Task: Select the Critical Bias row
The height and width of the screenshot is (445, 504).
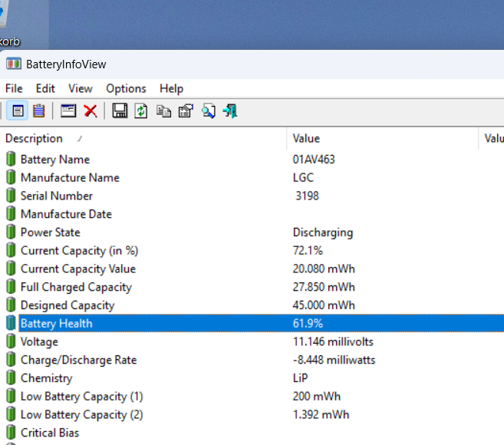Action: click(x=252, y=433)
